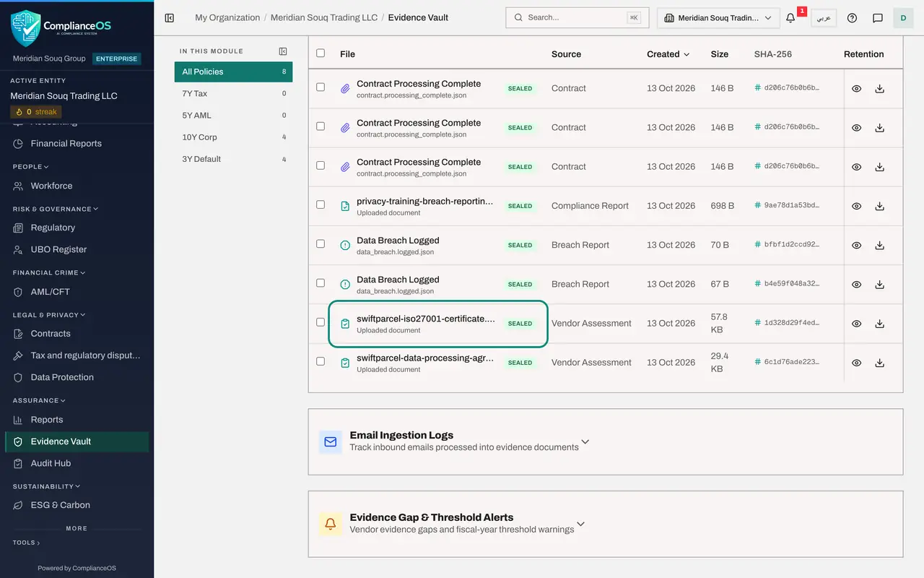The image size is (924, 578).
Task: Select the All Policies filter
Action: click(233, 72)
